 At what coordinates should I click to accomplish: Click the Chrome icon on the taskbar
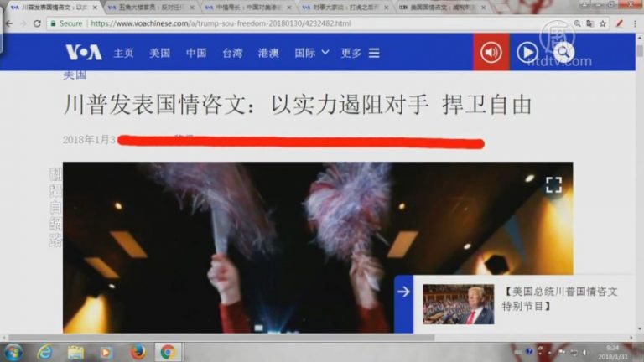(x=168, y=352)
